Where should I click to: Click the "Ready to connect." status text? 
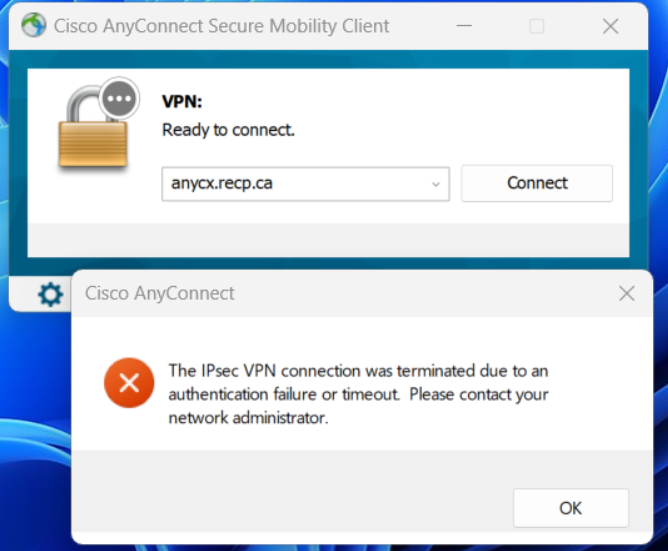pos(228,130)
